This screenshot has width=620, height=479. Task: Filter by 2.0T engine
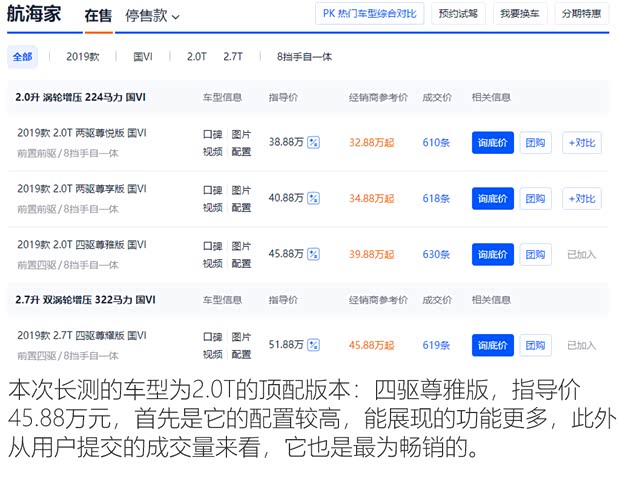pos(197,57)
